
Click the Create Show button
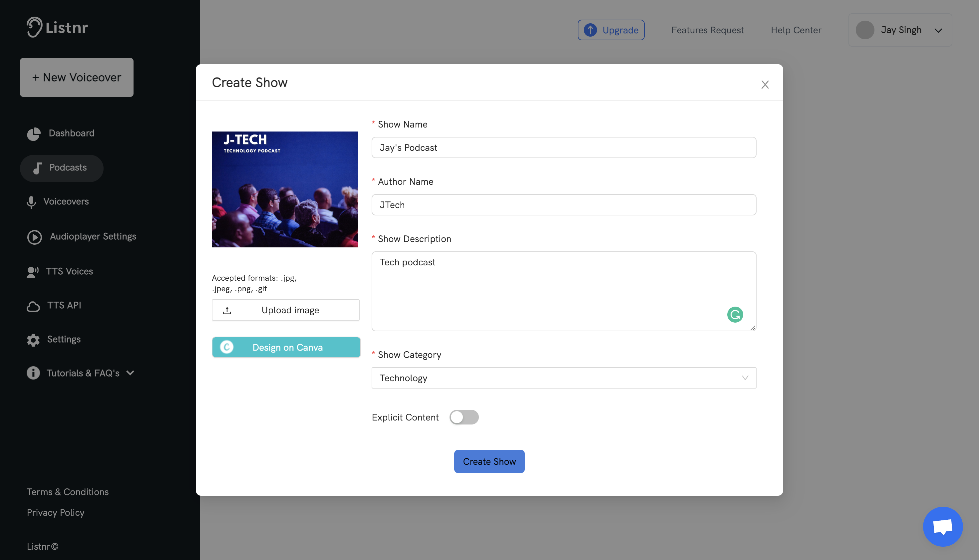pyautogui.click(x=489, y=461)
